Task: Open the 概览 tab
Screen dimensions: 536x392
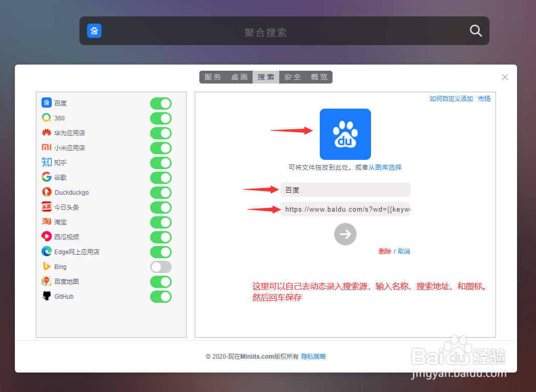Action: click(319, 77)
